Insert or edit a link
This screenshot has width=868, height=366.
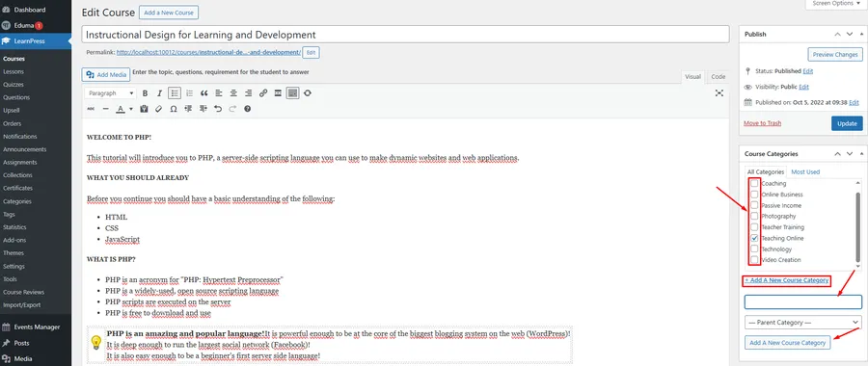pos(263,93)
